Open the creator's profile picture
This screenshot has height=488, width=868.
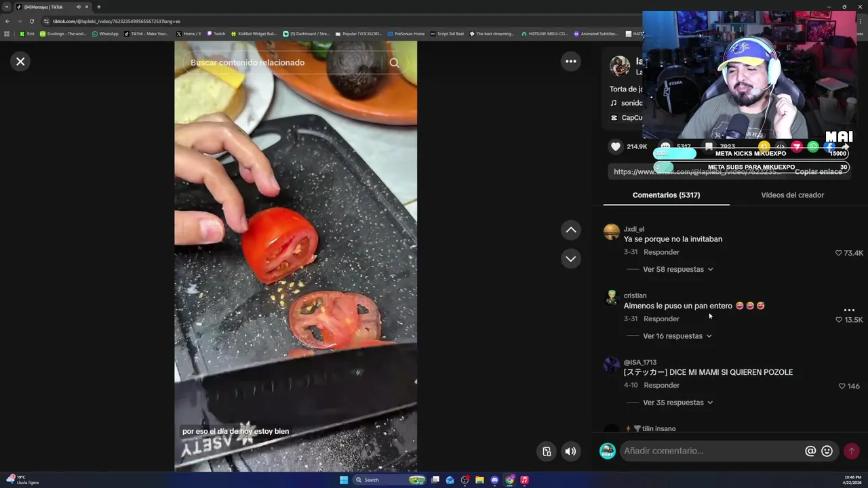pyautogui.click(x=620, y=66)
